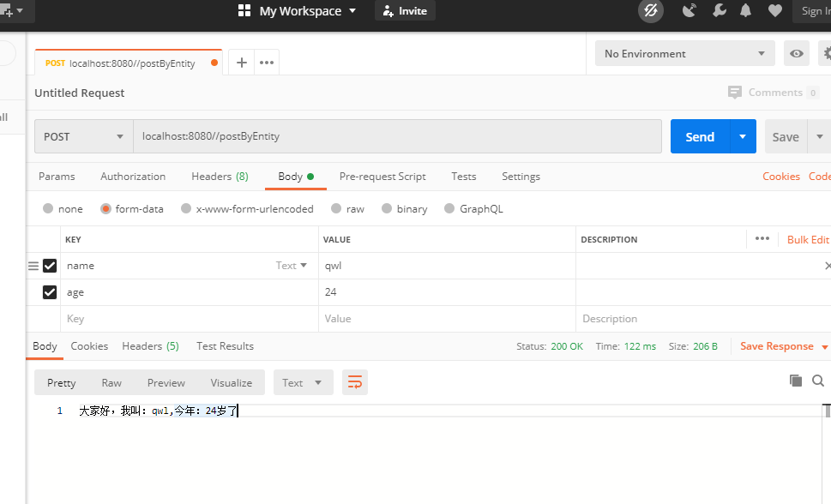Open the satellite capture requests icon
The width and height of the screenshot is (831, 504).
[x=689, y=10]
